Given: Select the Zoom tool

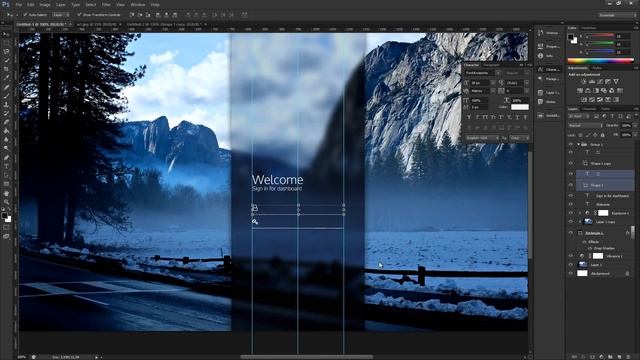Looking at the screenshot, I should tap(6, 202).
